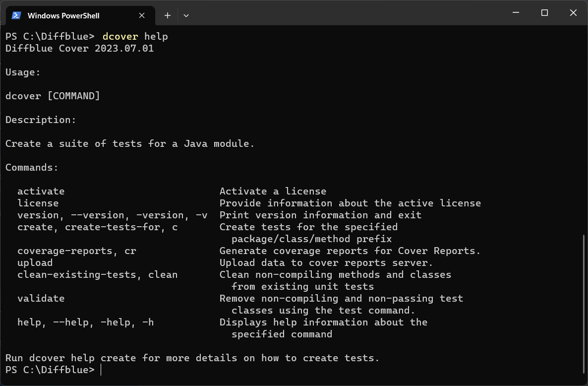Click the typed 'dcover help' command text

pos(135,36)
